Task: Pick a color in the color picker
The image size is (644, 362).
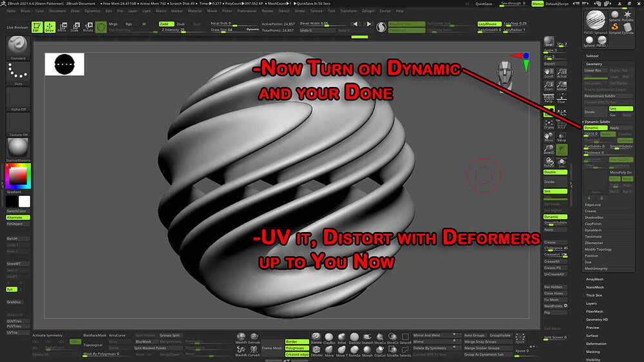Action: point(17,176)
